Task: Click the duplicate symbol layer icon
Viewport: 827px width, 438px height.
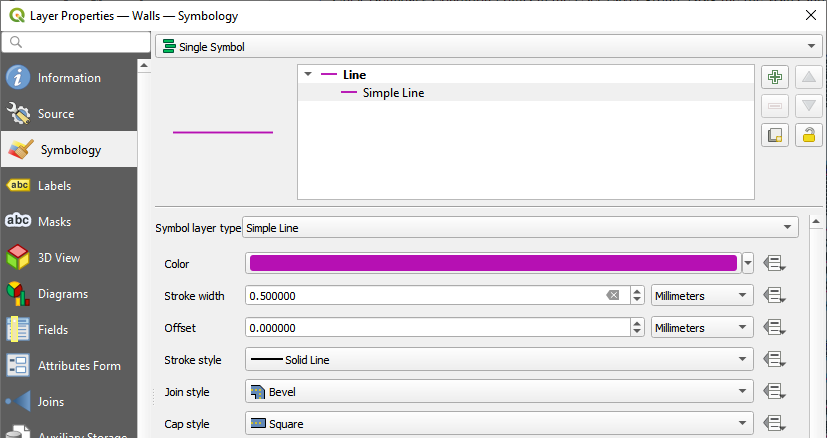Action: click(x=775, y=135)
